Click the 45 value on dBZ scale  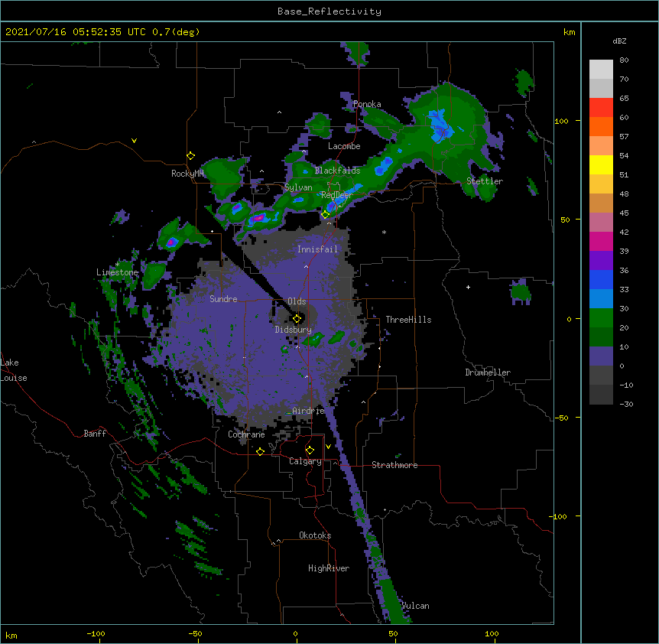pyautogui.click(x=624, y=213)
